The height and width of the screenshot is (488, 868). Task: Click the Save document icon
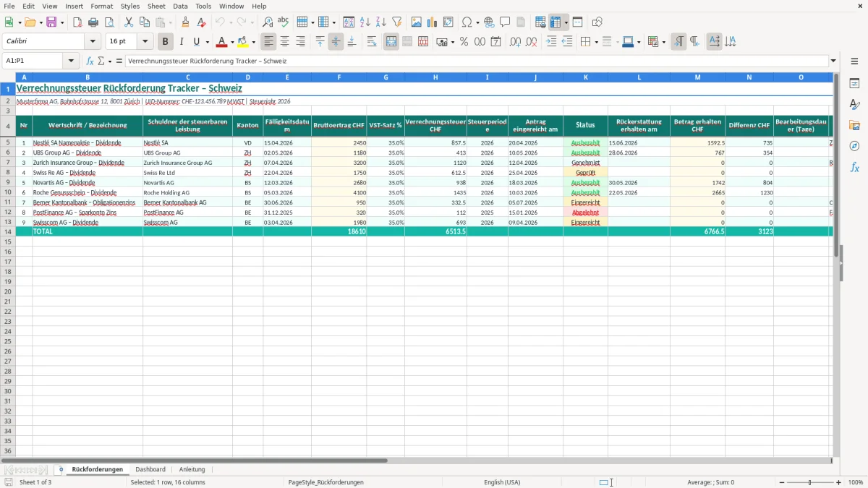[x=51, y=22]
